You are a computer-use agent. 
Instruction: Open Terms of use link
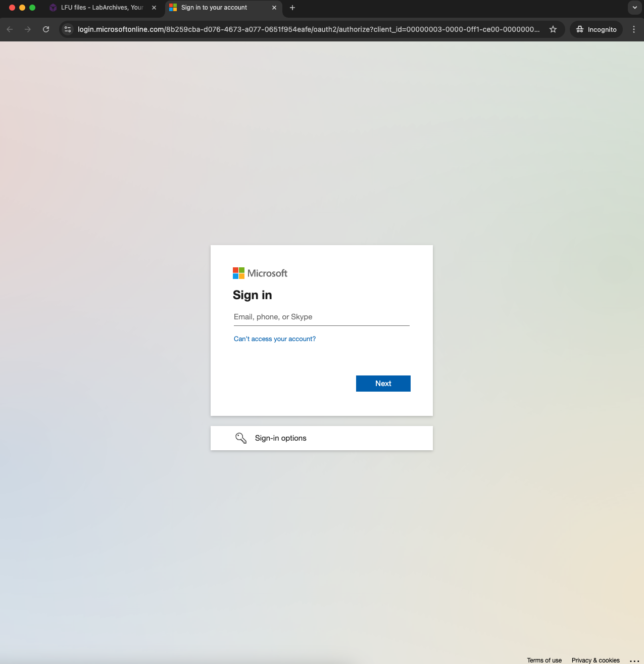pyautogui.click(x=544, y=660)
